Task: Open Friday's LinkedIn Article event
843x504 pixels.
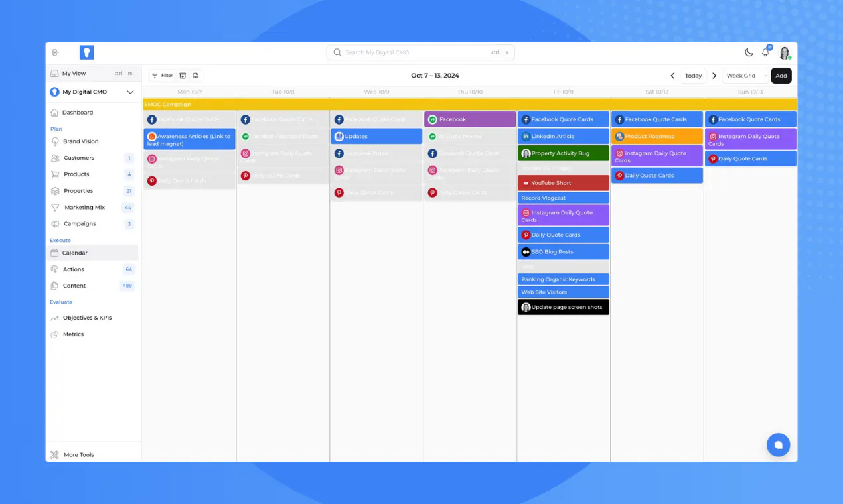Action: coord(564,137)
